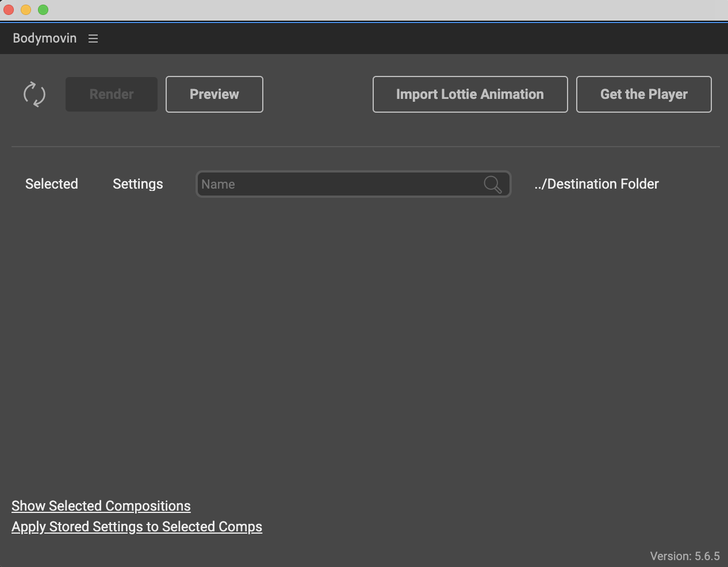Image resolution: width=728 pixels, height=567 pixels.
Task: Click the Selected column header
Action: pos(52,184)
